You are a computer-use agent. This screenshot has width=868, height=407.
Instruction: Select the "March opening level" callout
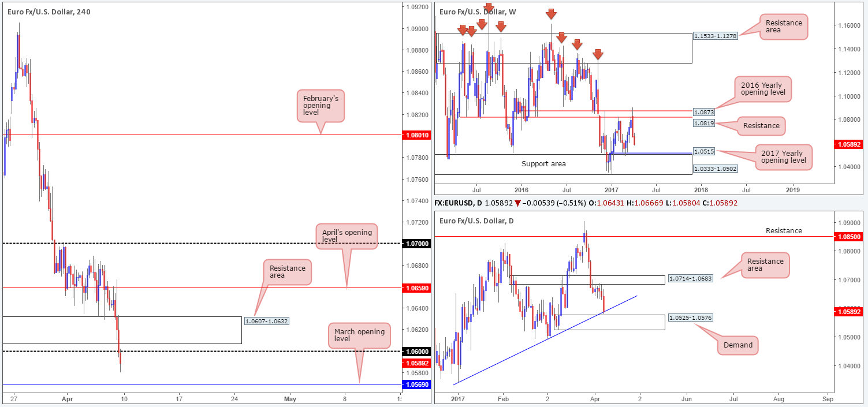point(358,335)
